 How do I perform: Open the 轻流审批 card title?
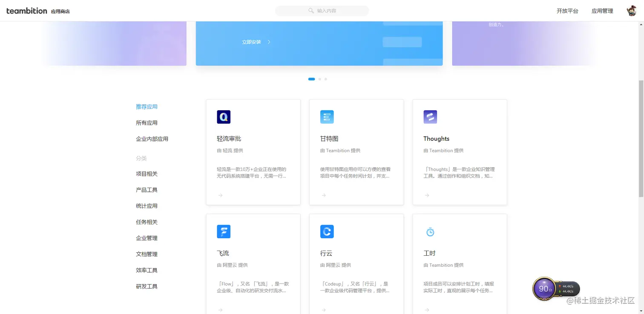pyautogui.click(x=229, y=139)
